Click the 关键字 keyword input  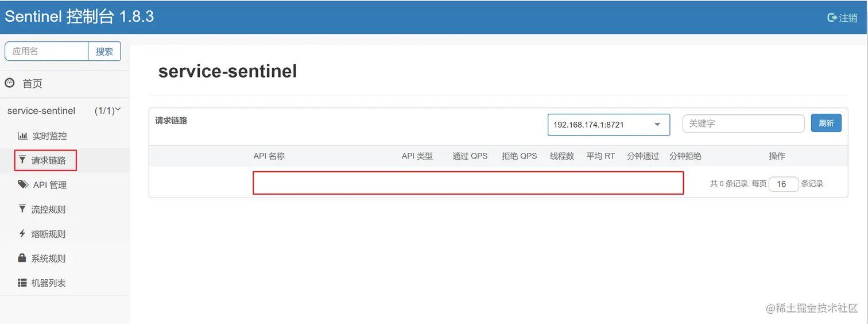tap(743, 124)
